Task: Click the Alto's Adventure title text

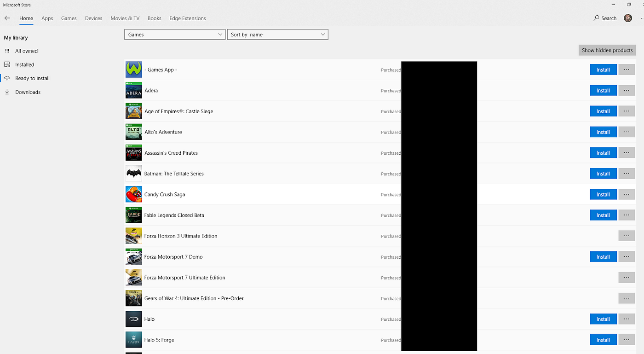Action: click(x=163, y=132)
